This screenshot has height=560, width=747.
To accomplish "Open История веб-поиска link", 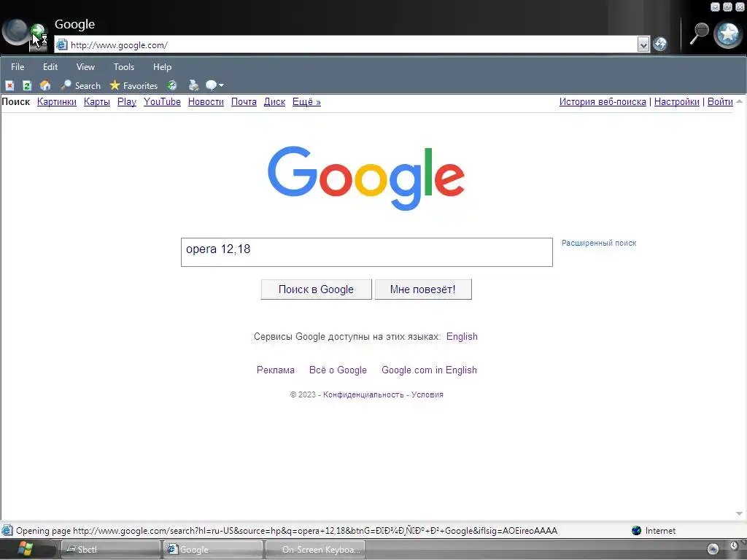I will 603,102.
